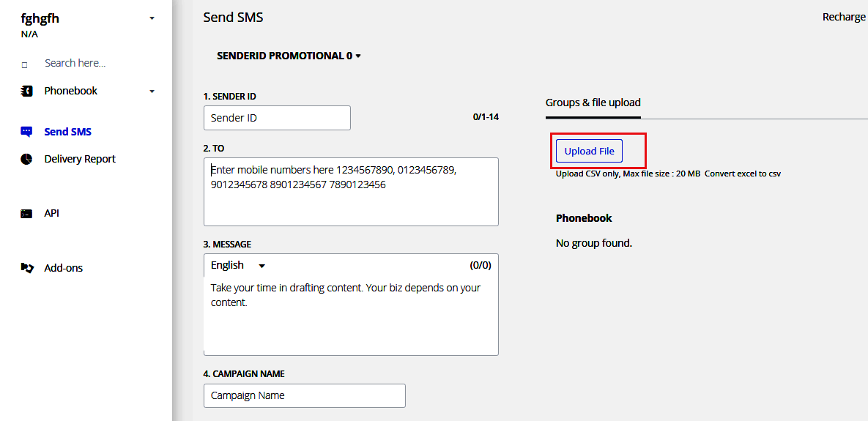This screenshot has width=868, height=421.
Task: Focus the Campaign Name input field
Action: (305, 395)
